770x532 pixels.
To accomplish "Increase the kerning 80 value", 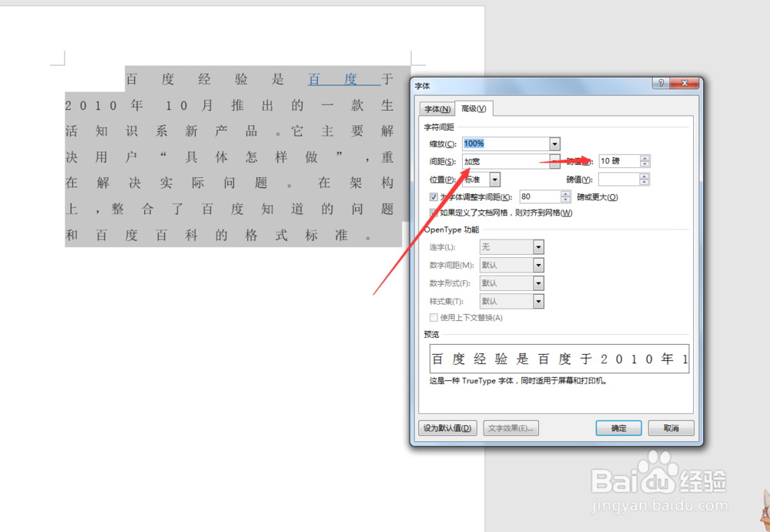I will pyautogui.click(x=566, y=193).
